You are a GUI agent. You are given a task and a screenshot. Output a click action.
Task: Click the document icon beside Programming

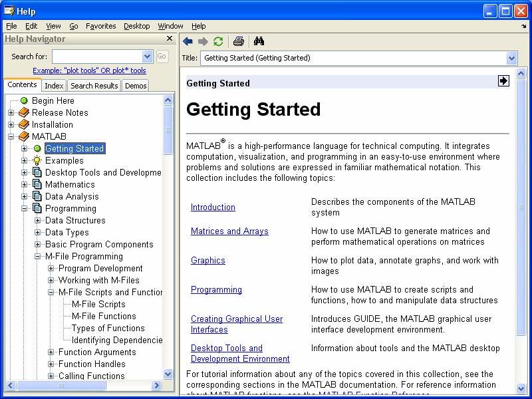coord(37,208)
